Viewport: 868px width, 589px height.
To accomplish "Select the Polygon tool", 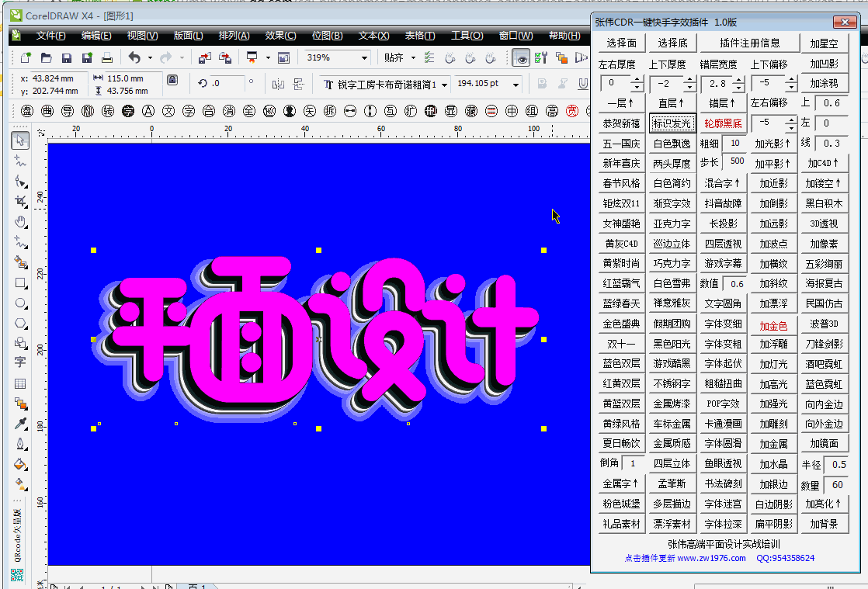I will tap(20, 323).
